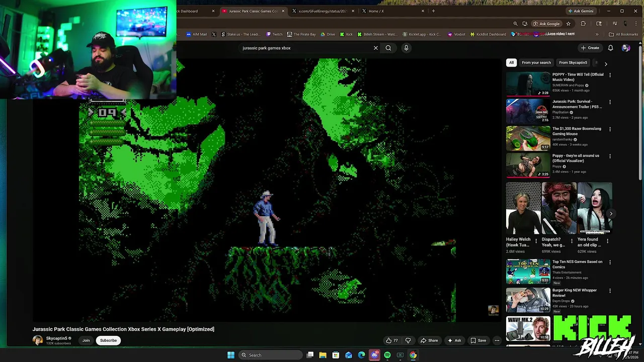Select the From Skycaptin5 chip
The width and height of the screenshot is (644, 362).
pyautogui.click(x=573, y=62)
